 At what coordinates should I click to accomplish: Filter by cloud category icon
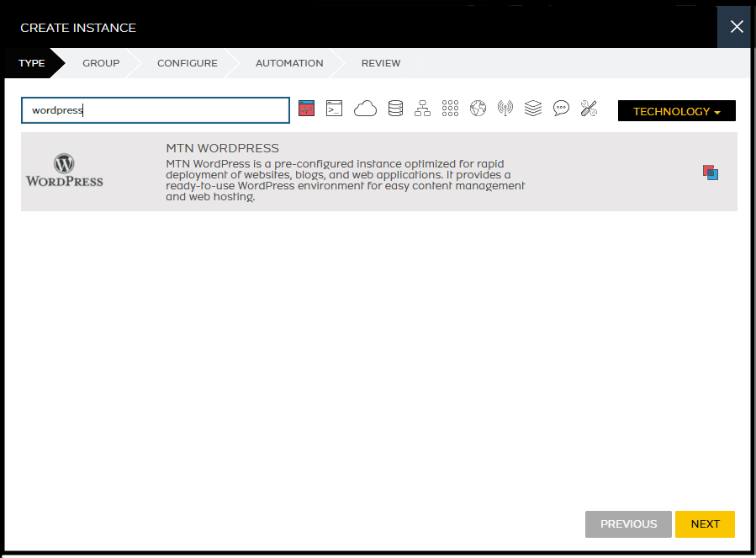[365, 109]
